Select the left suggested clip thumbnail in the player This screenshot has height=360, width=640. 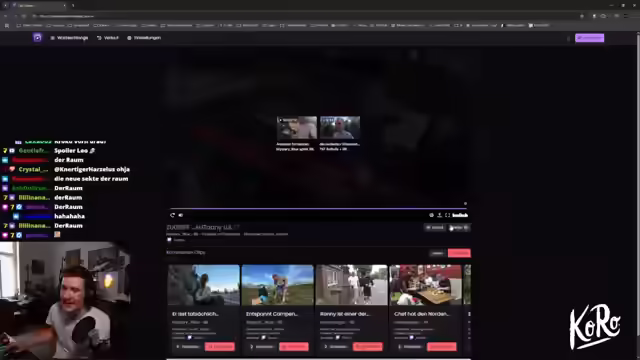point(297,127)
